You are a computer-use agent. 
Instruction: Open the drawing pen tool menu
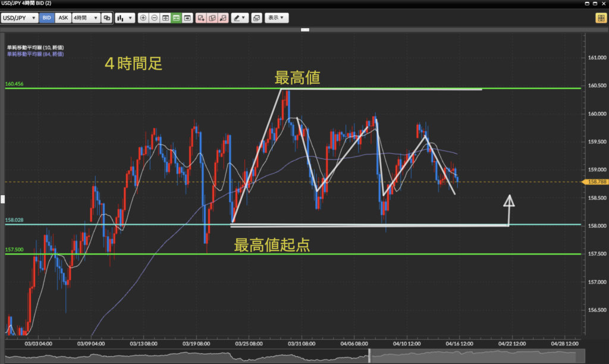pos(240,18)
